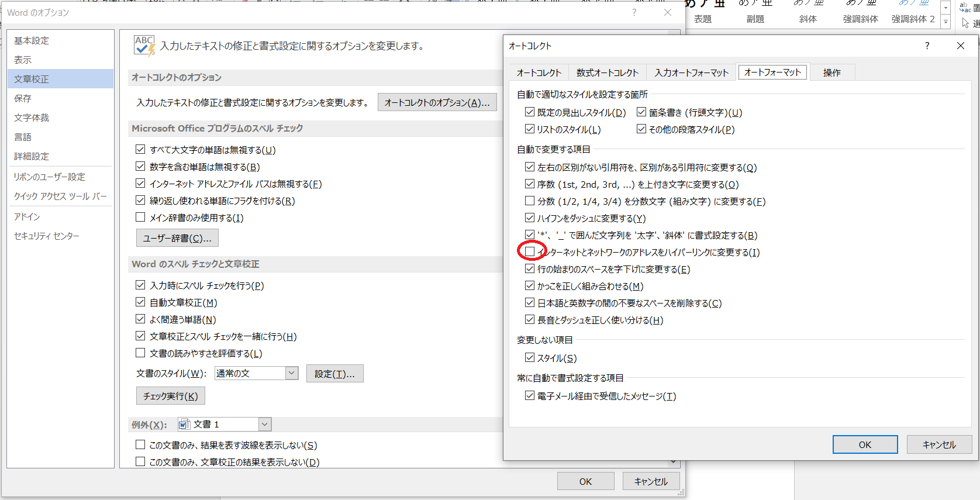The image size is (980, 500).
Task: Click the 設定(T)... button
Action: click(x=334, y=374)
